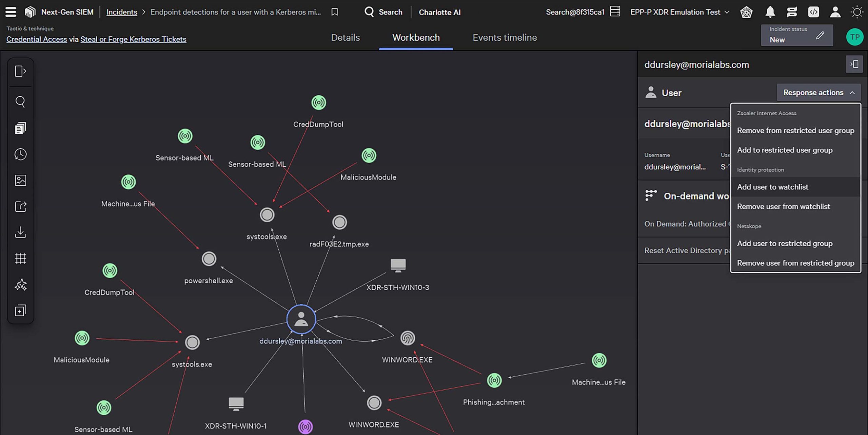Click the Incidents breadcrumb link
The image size is (868, 435).
tap(122, 12)
